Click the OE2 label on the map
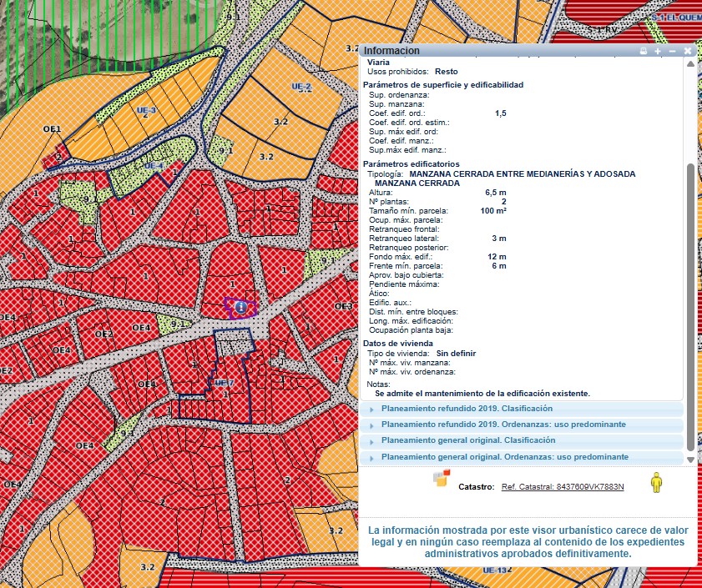This screenshot has width=702, height=588. 104,334
